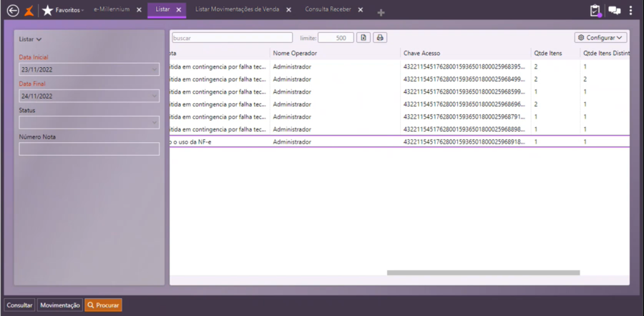The height and width of the screenshot is (316, 644).
Task: Click the Procurar button
Action: (x=103, y=305)
